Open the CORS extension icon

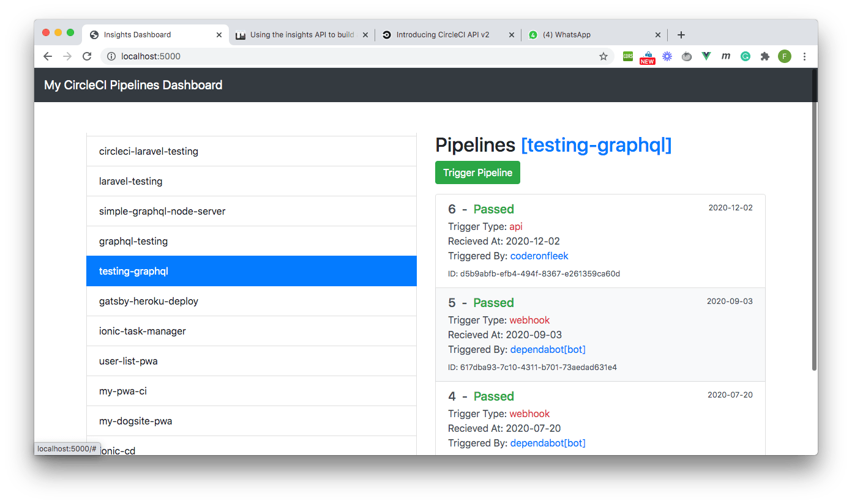click(627, 56)
